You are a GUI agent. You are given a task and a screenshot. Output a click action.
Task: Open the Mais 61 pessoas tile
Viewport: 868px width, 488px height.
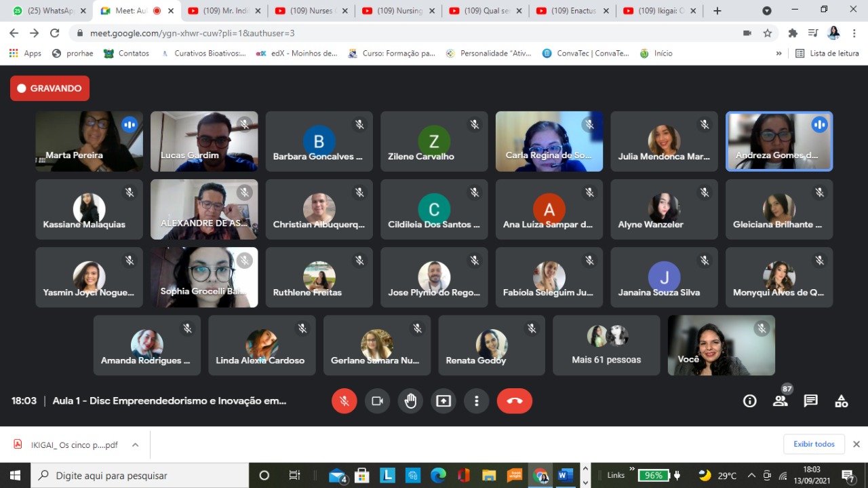pyautogui.click(x=606, y=345)
